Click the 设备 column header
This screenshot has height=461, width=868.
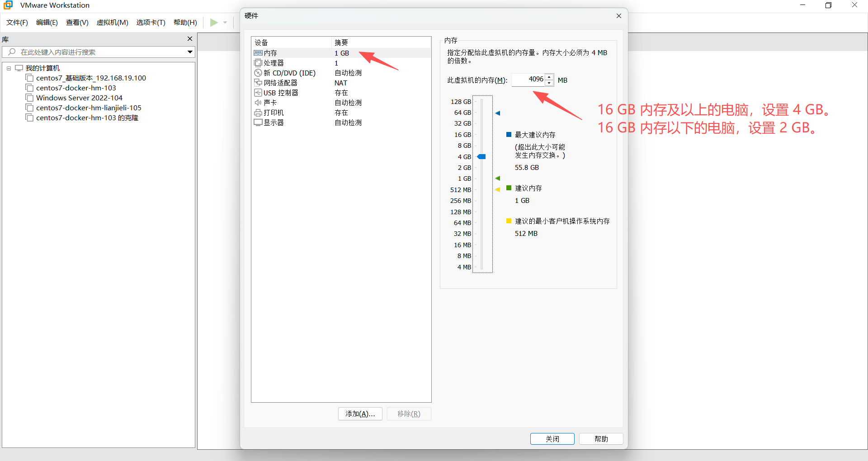[292, 42]
